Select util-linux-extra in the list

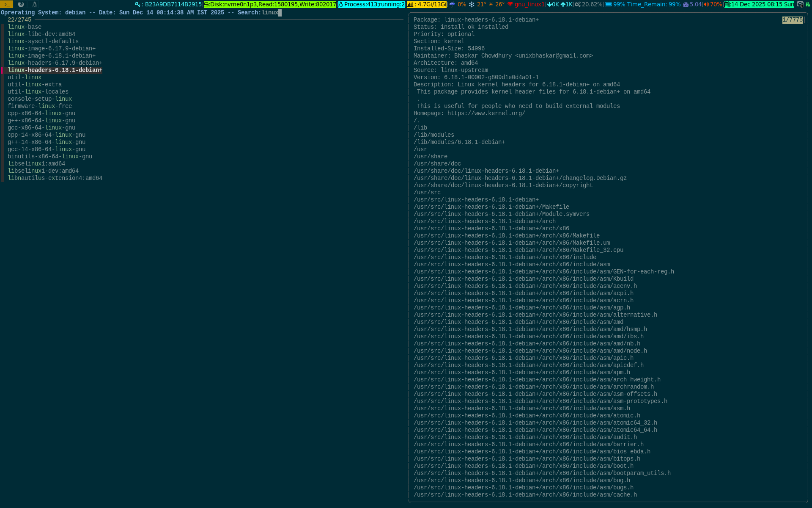[35, 85]
